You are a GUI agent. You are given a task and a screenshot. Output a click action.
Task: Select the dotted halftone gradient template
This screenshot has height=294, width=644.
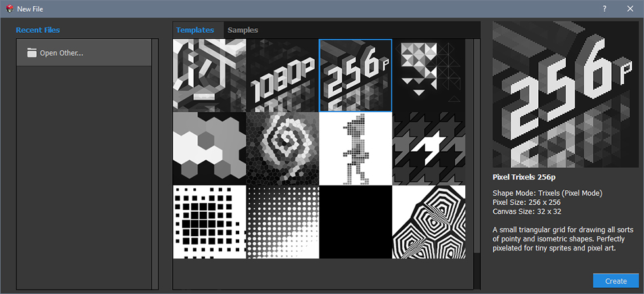pos(283,222)
